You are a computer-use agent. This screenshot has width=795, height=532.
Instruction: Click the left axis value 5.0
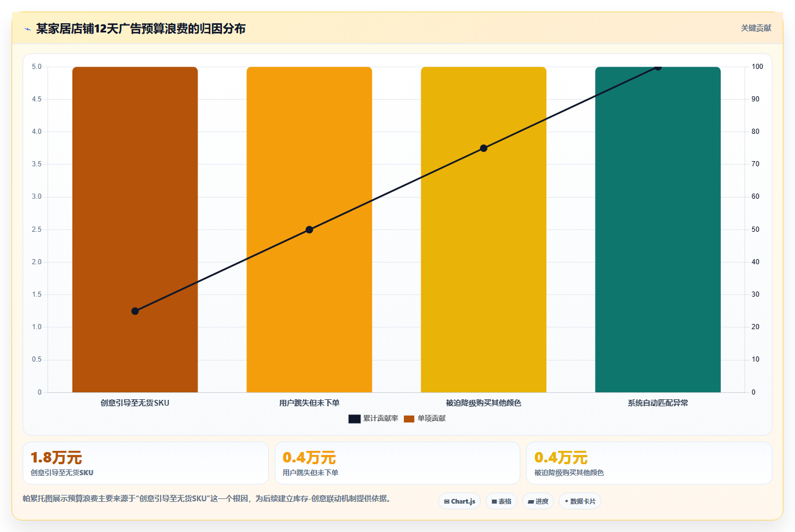[x=37, y=67]
